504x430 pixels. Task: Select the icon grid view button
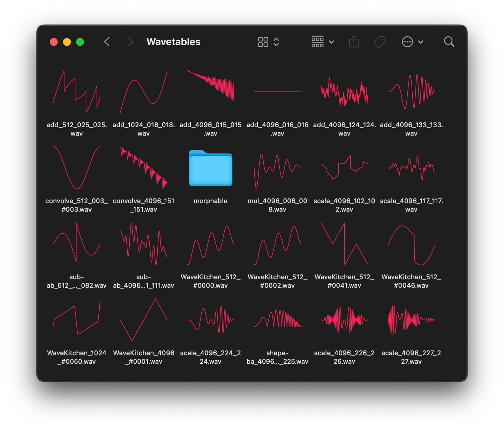click(263, 42)
